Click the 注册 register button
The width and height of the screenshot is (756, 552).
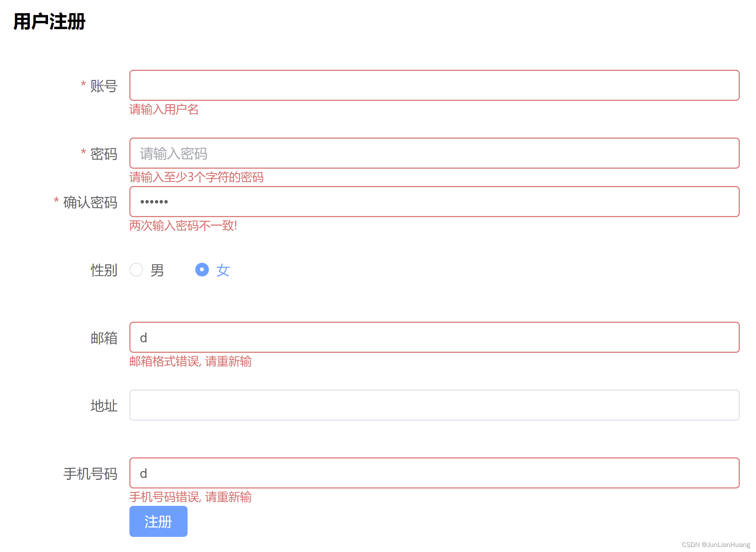point(158,521)
